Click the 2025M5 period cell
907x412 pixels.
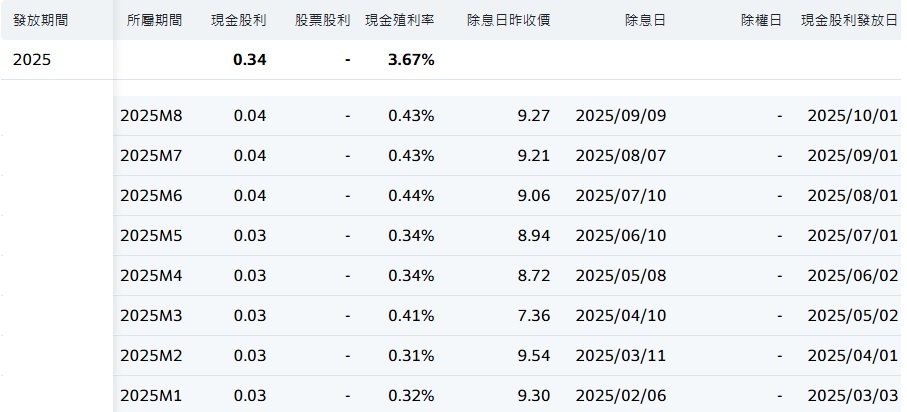coord(151,235)
